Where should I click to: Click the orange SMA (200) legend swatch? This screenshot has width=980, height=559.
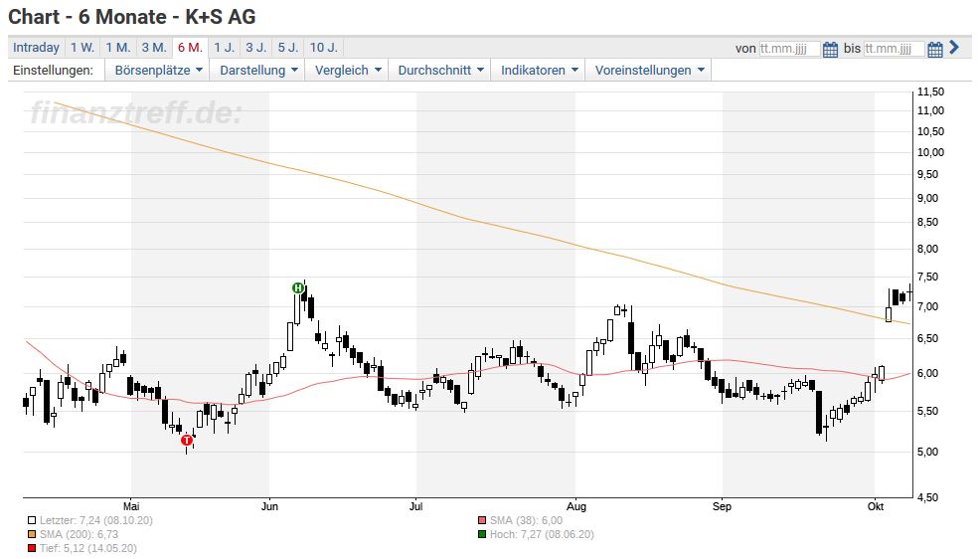point(32,534)
